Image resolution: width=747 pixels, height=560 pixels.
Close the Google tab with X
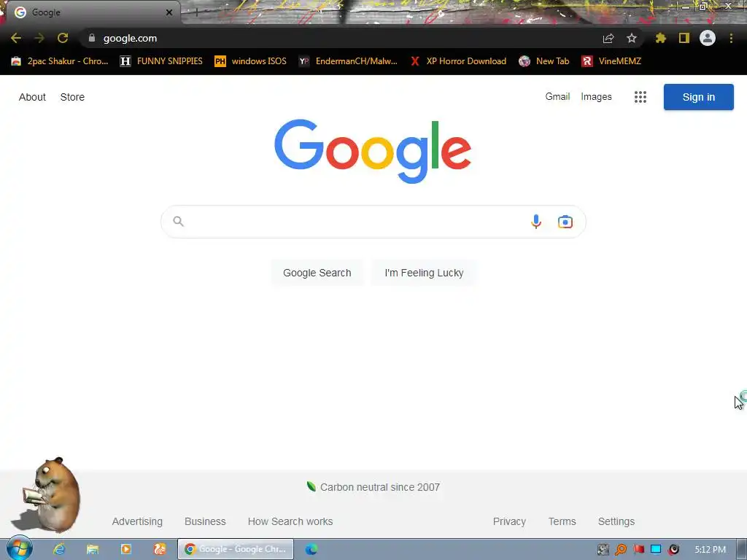pyautogui.click(x=169, y=12)
